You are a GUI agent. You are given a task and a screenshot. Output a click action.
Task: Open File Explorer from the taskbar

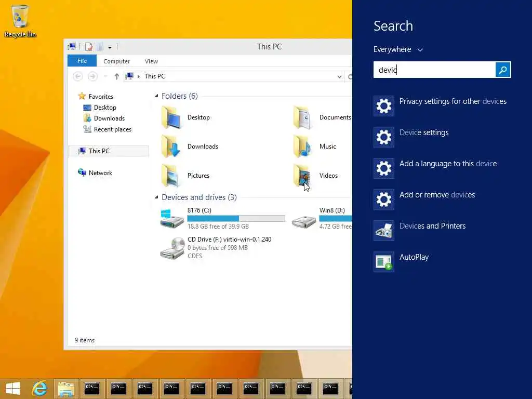coord(66,389)
